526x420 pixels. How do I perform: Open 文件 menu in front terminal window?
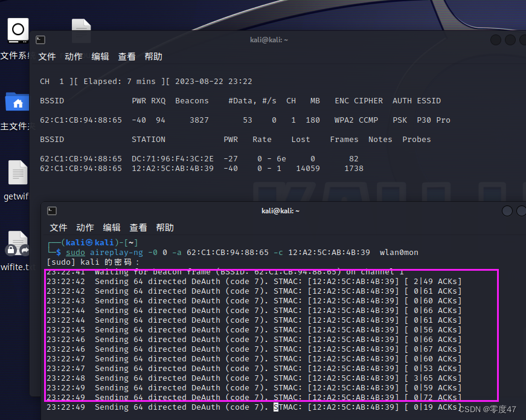tap(59, 228)
